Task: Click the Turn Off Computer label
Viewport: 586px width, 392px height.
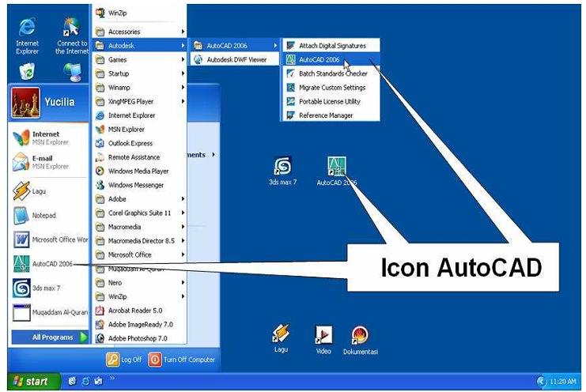Action: point(189,360)
